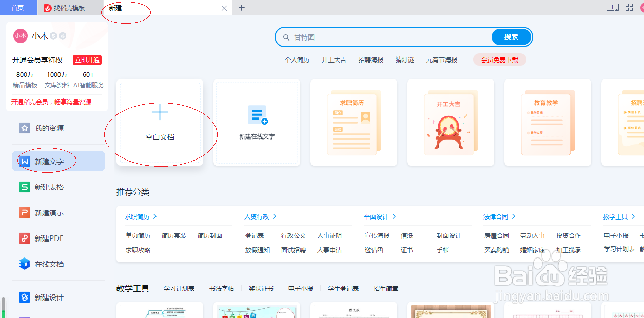Select 新建表格 in the sidebar
Viewport: 644px width, 318px height.
(58, 187)
